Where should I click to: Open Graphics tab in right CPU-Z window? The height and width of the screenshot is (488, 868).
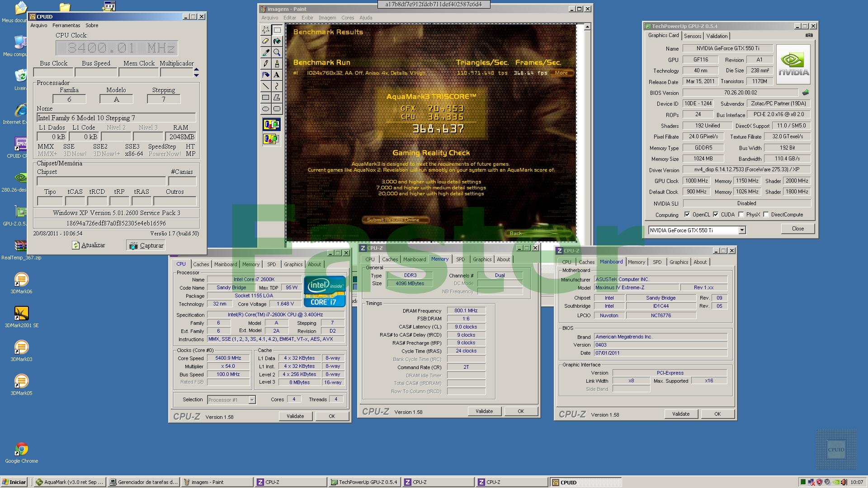[x=679, y=262]
